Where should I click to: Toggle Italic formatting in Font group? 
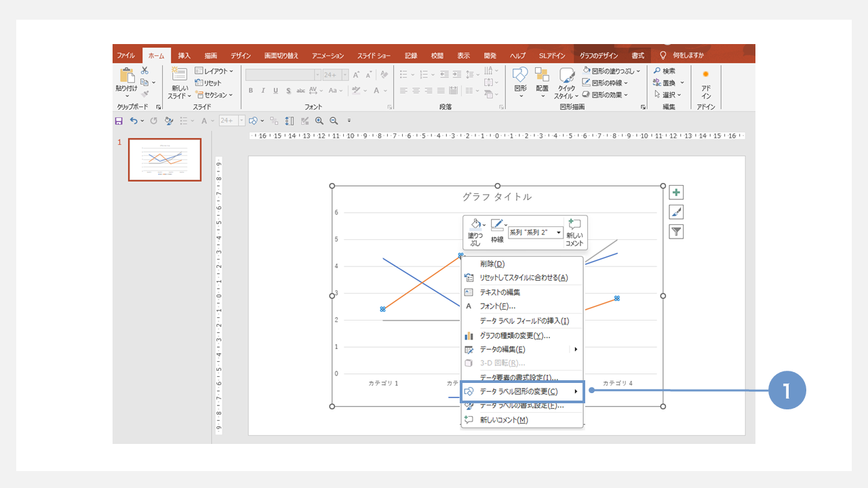click(262, 90)
